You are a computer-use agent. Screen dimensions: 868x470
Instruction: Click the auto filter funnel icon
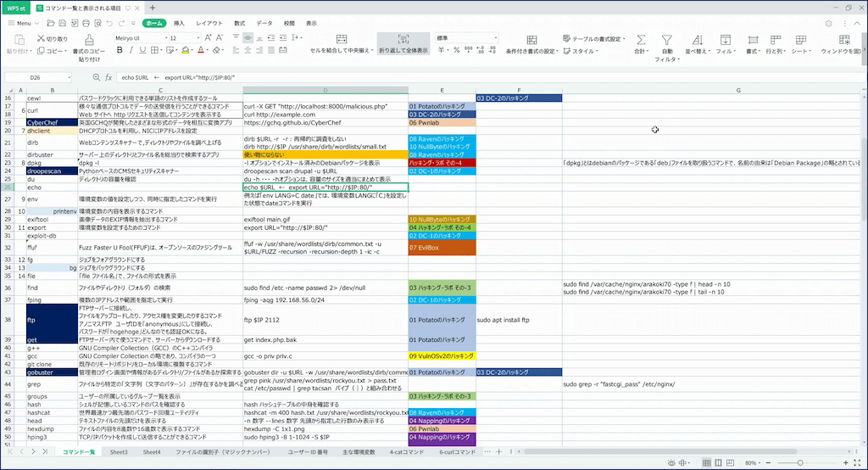click(667, 39)
